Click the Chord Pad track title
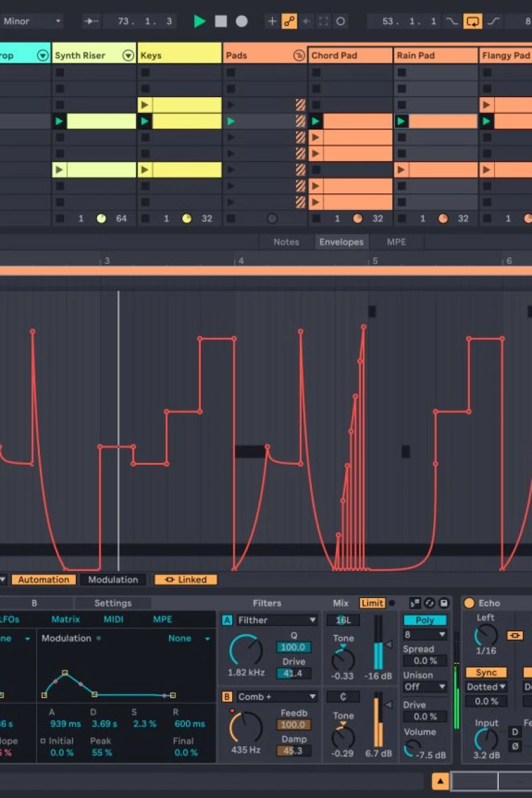Viewport: 532px width, 798px height. tap(350, 56)
